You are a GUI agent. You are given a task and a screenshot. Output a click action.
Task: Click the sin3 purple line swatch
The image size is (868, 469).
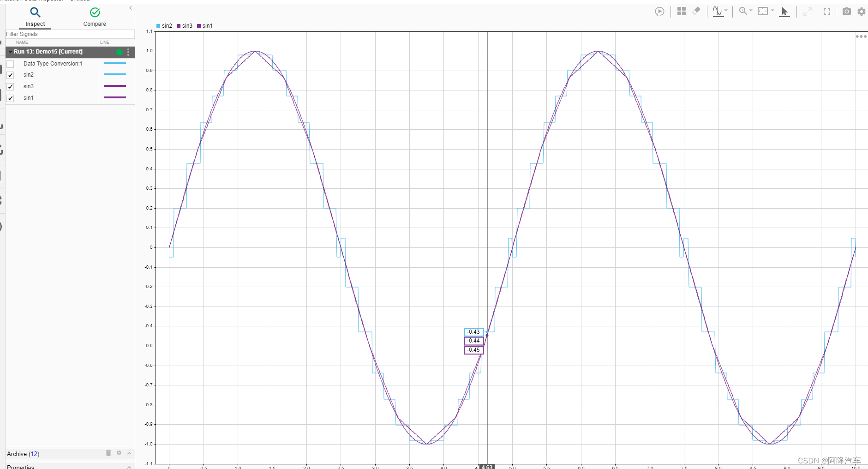[115, 86]
